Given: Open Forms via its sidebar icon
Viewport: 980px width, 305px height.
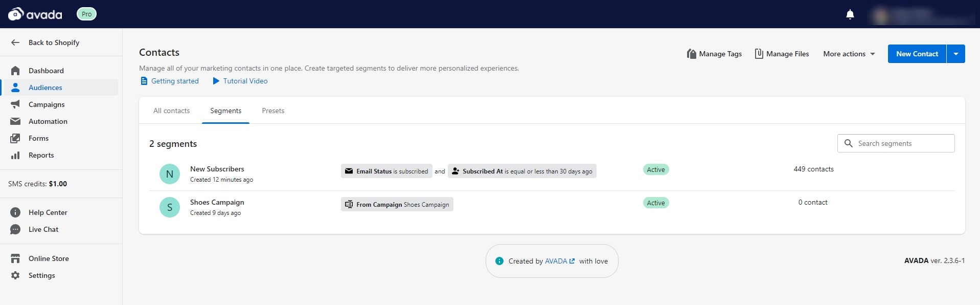Looking at the screenshot, I should pyautogui.click(x=15, y=138).
